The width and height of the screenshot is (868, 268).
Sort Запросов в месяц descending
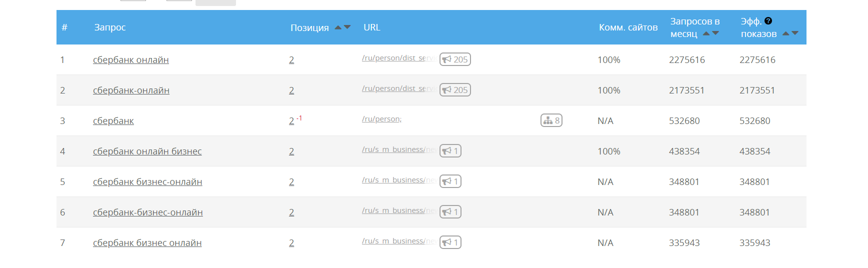tap(715, 33)
